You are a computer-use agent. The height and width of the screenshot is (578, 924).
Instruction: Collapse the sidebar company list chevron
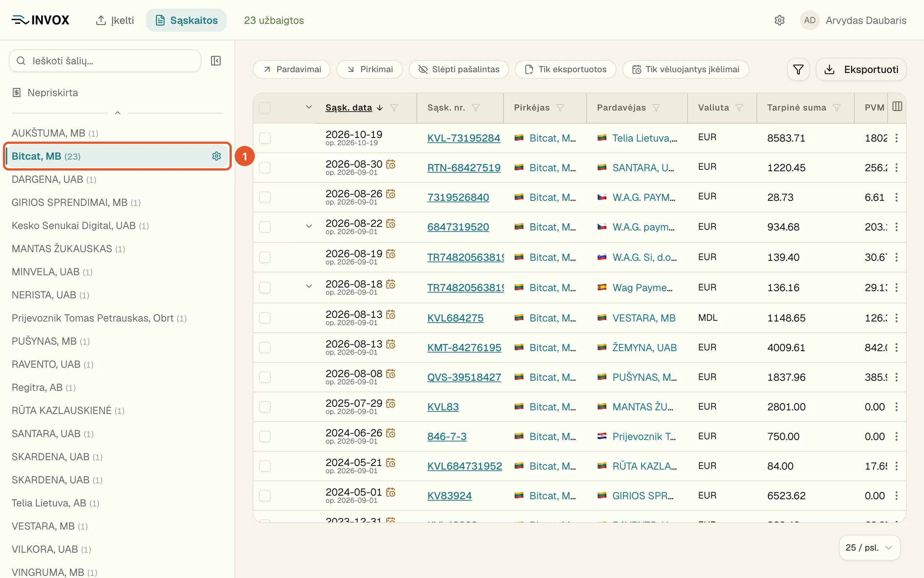pos(118,113)
